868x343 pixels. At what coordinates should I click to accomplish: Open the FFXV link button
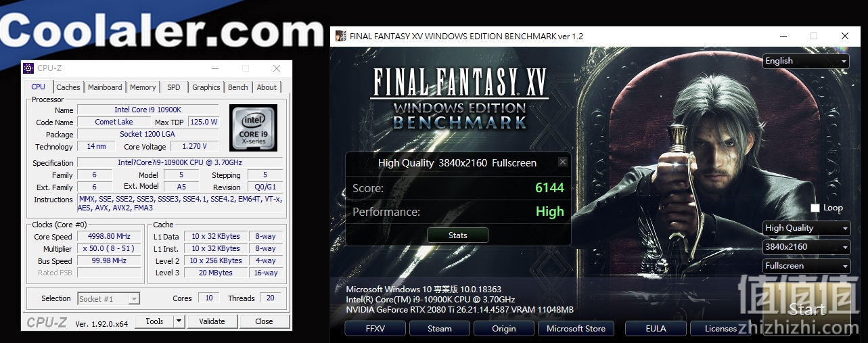375,329
